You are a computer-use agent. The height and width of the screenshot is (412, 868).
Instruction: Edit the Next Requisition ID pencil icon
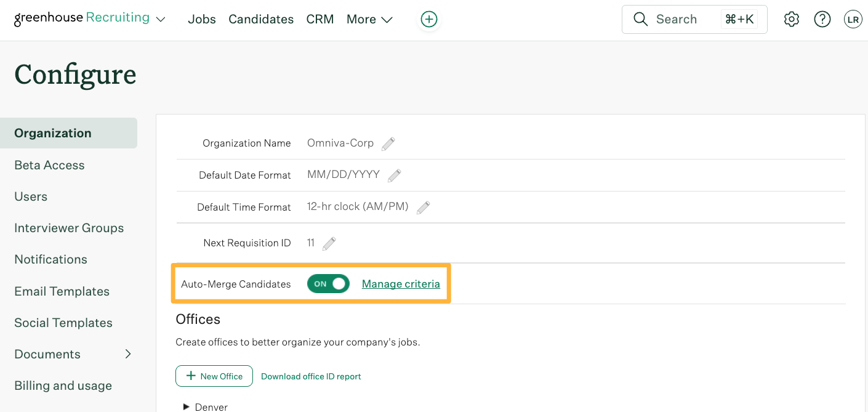click(329, 243)
